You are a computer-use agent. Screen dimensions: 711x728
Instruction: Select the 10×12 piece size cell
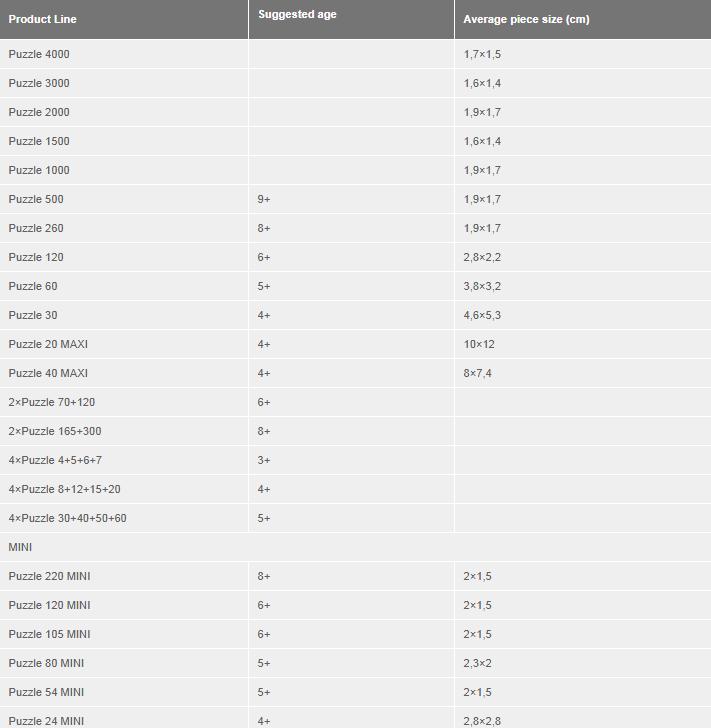[x=479, y=344]
